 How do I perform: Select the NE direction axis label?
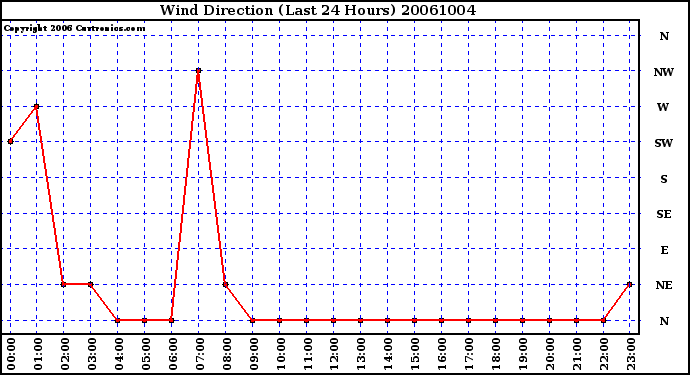click(664, 285)
